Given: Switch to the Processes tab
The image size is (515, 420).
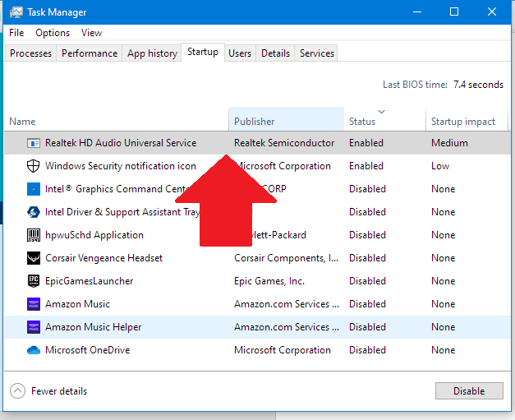Looking at the screenshot, I should [x=30, y=53].
